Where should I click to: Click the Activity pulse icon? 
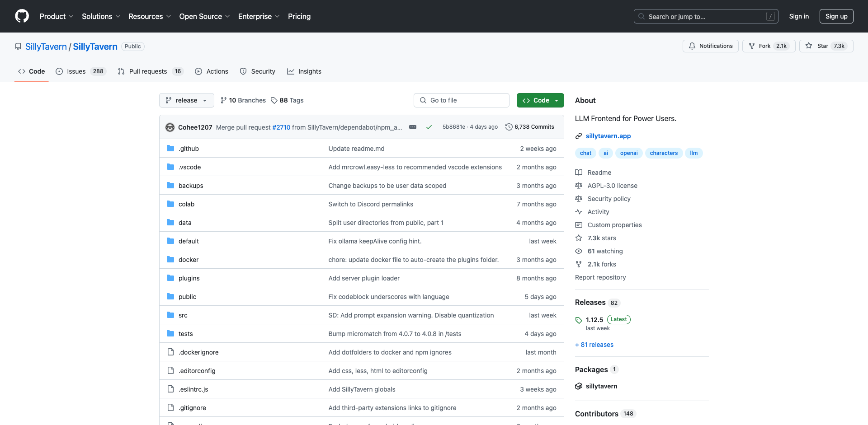(579, 212)
